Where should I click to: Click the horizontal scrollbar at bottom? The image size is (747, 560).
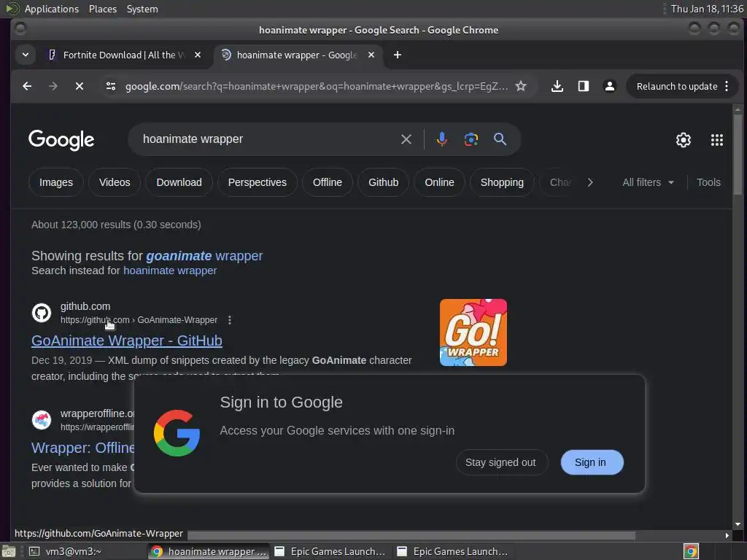[411, 536]
